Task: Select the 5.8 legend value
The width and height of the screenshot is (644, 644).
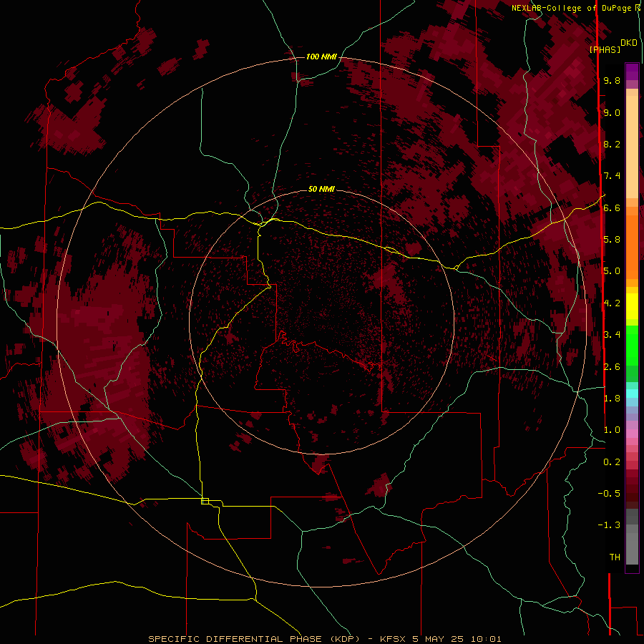Action: click(612, 240)
